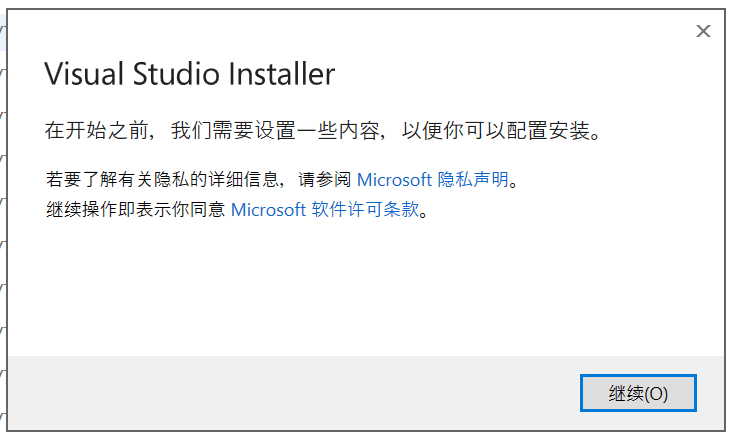Click the background window strip at left edge
Viewport: 729px width, 434px height.
[x=3, y=219]
